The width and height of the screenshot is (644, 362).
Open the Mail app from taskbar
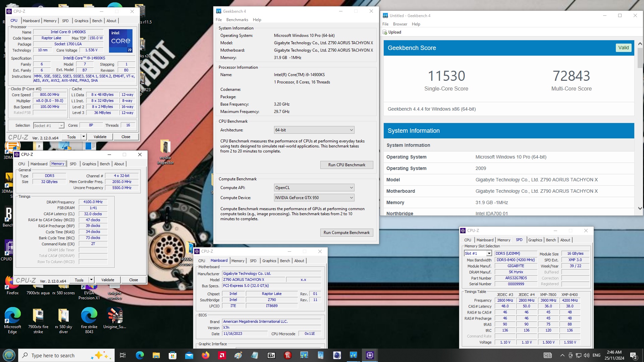(x=189, y=355)
